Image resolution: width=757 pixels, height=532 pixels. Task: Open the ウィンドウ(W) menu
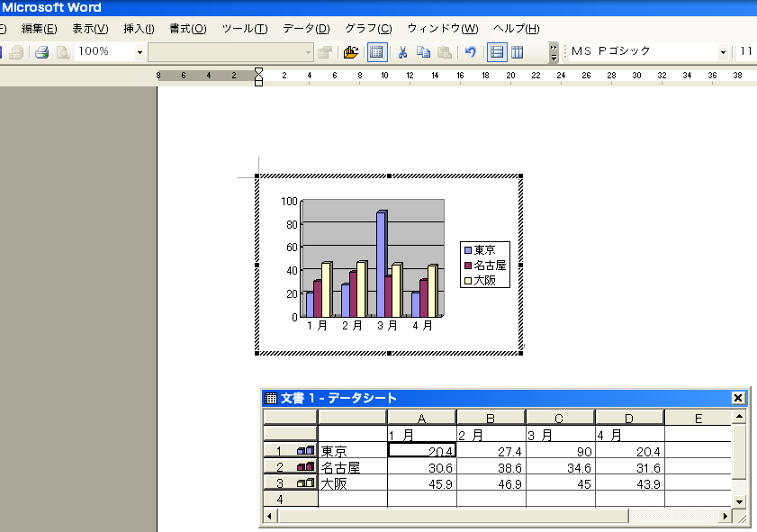pyautogui.click(x=443, y=29)
